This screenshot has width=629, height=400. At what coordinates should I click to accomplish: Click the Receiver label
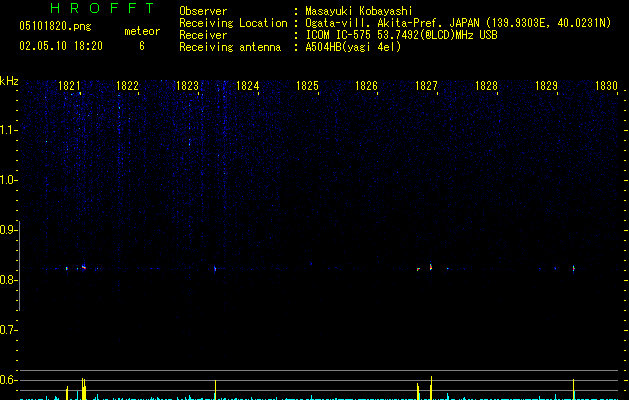coord(203,35)
